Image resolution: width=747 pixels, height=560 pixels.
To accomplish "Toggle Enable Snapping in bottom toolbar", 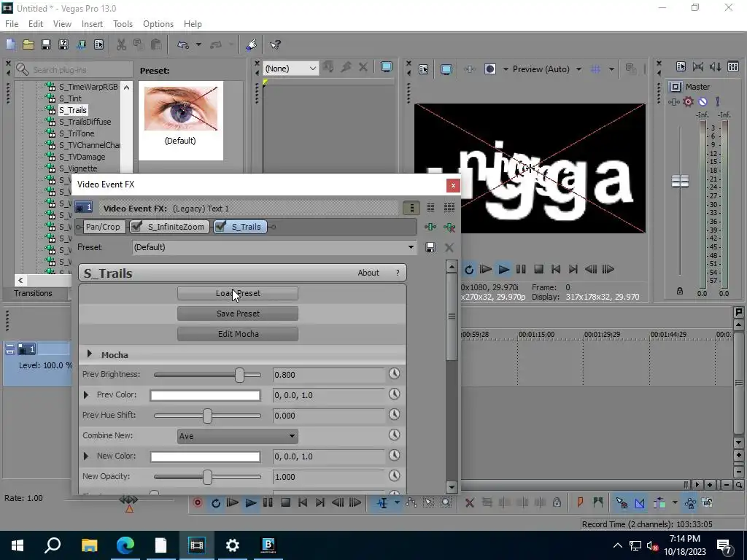I will click(622, 503).
